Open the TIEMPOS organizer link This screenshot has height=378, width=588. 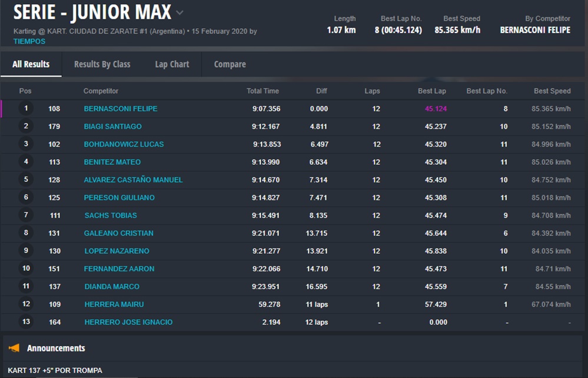click(x=29, y=42)
